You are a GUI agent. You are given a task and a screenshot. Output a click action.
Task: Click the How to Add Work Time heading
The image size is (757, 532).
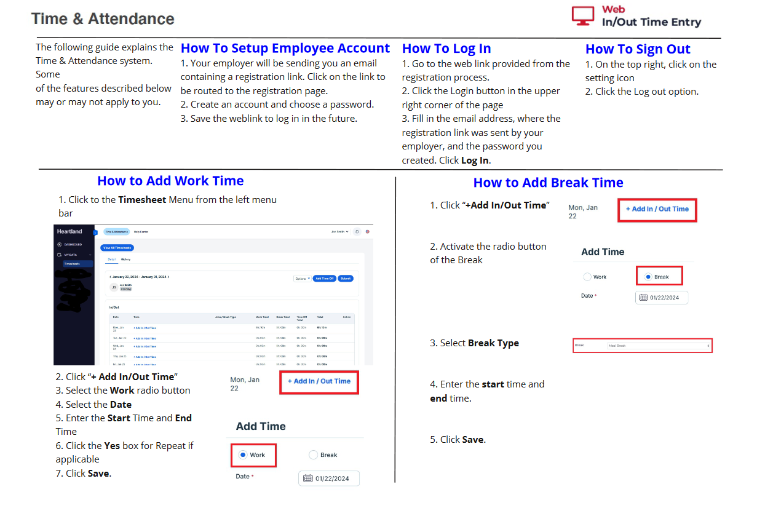pyautogui.click(x=170, y=181)
